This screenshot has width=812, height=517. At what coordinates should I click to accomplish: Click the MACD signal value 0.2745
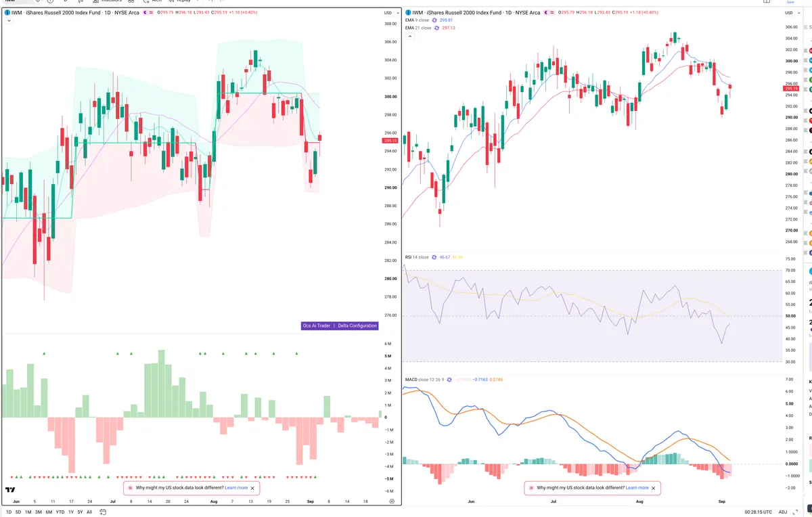pyautogui.click(x=495, y=380)
